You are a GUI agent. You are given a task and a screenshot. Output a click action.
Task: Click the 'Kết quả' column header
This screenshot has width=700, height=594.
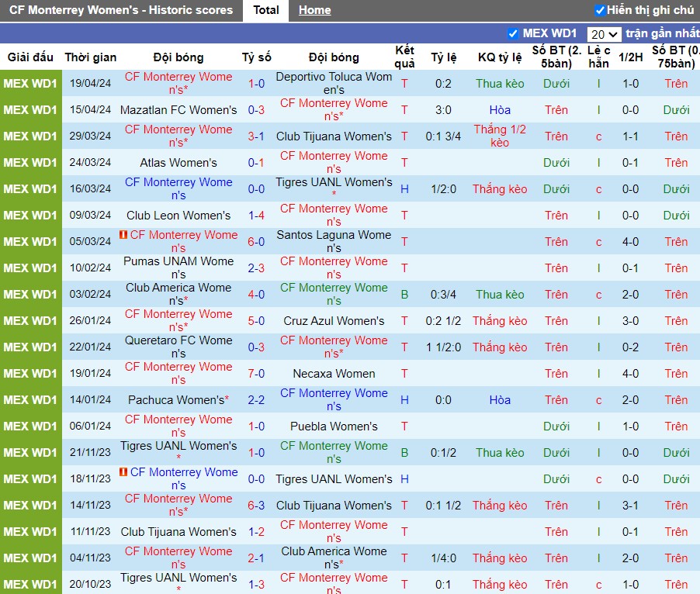click(404, 57)
